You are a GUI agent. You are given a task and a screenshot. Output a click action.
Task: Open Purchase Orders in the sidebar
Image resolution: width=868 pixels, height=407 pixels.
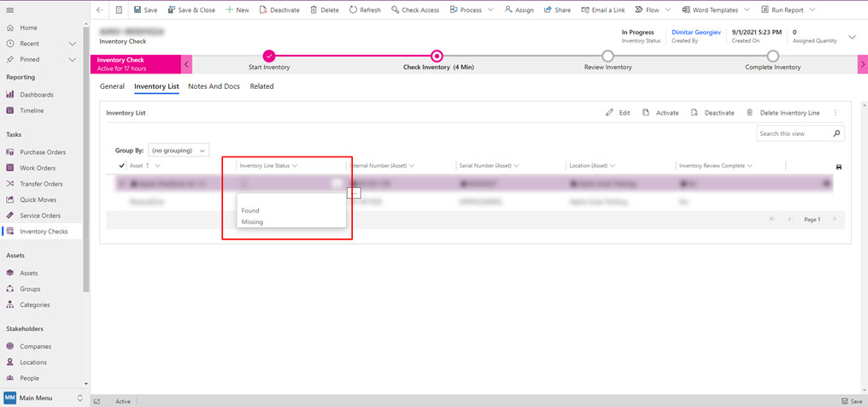[x=43, y=152]
